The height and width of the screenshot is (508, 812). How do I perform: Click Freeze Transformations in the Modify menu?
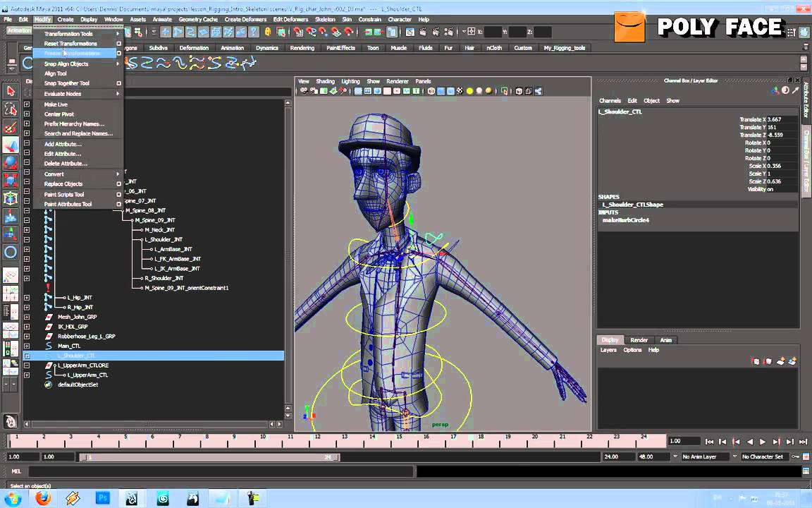72,54
